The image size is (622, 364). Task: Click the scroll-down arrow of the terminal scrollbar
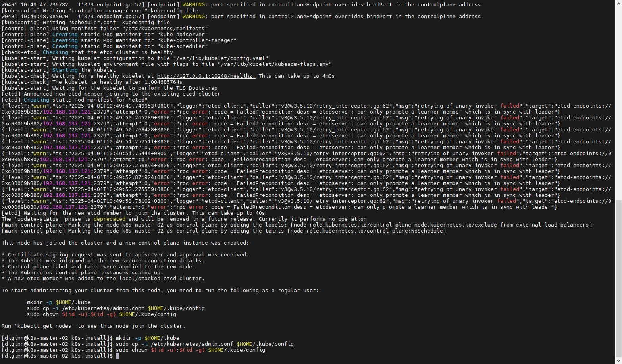(x=618, y=361)
